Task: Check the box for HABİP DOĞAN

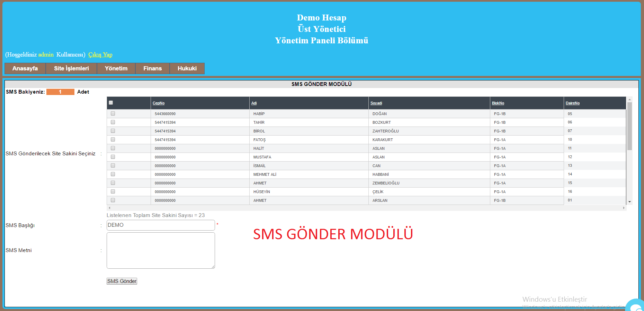Action: click(x=113, y=113)
